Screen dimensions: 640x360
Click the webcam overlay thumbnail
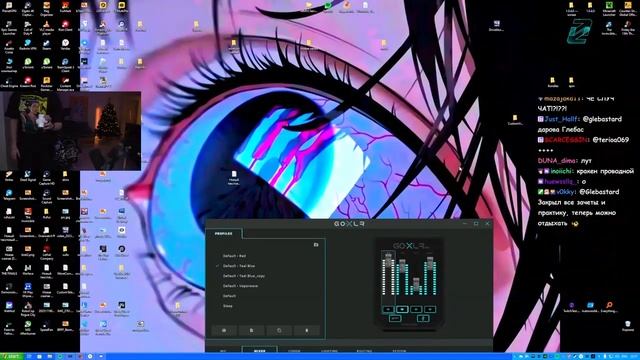tap(71, 131)
